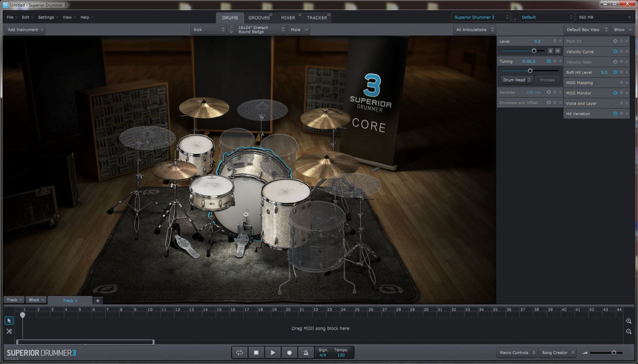Viewport: 638px width, 364px height.
Task: Open the Settings menu
Action: click(x=48, y=17)
